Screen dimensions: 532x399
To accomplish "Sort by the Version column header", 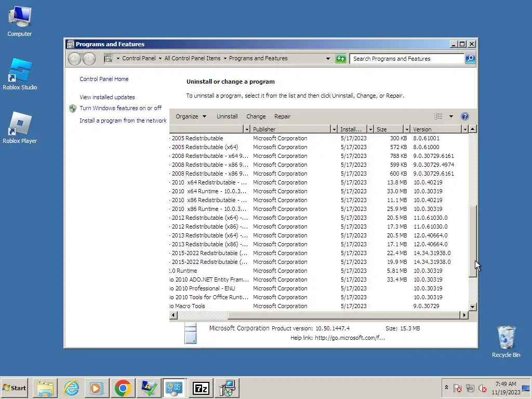I will click(436, 129).
